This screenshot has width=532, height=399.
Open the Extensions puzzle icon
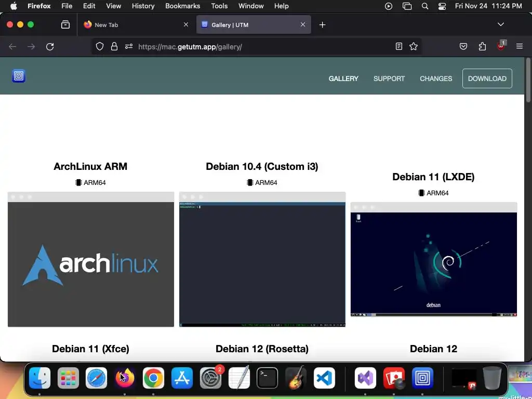482,46
